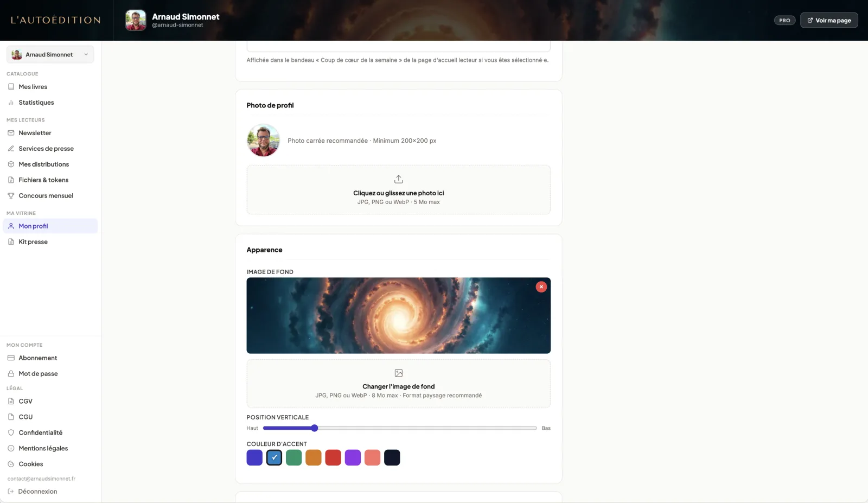Click the @arnaud-simonnet handle in header
The image size is (868, 503).
coord(177,25)
